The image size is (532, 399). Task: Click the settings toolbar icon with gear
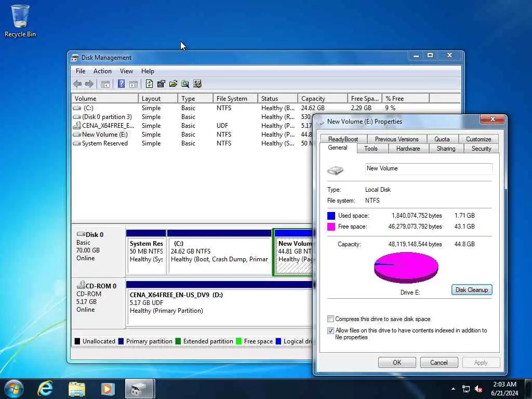[197, 84]
